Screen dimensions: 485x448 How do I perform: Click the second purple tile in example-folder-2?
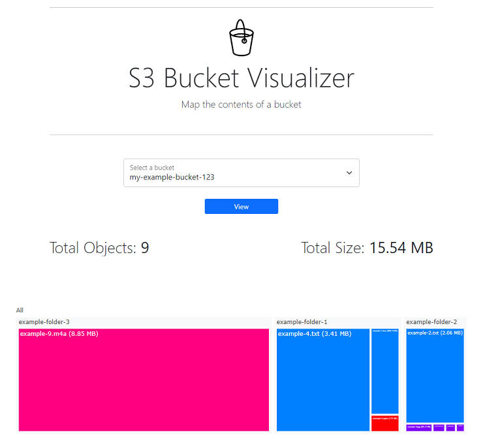click(x=439, y=428)
